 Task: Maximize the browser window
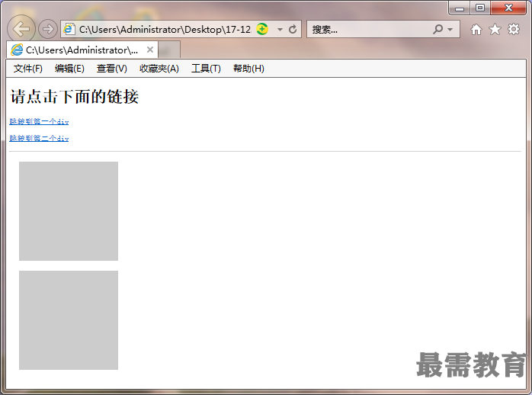pyautogui.click(x=479, y=8)
